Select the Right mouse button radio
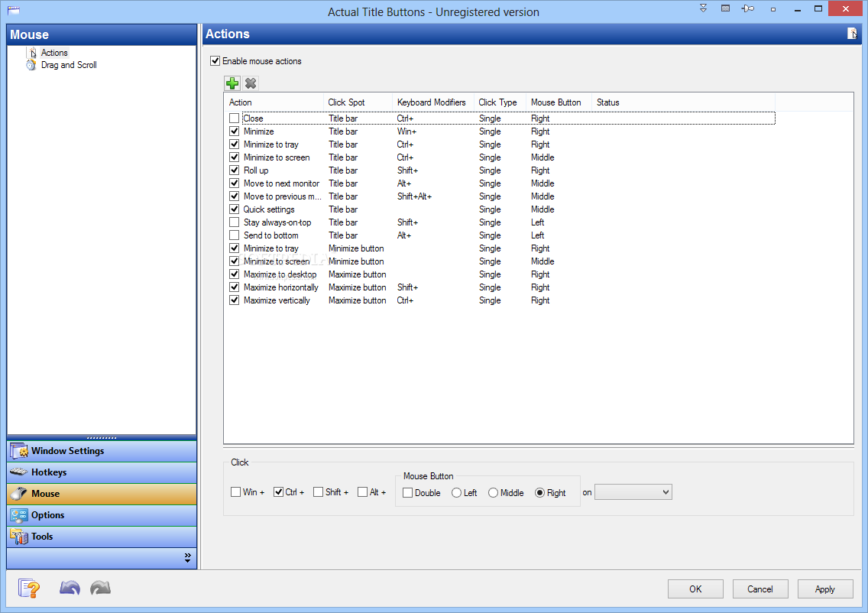Viewport: 868px width, 613px height. tap(539, 492)
